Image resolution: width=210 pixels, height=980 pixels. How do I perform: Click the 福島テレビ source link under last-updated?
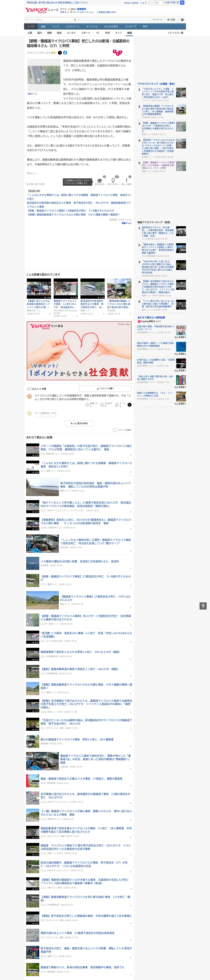coord(127,223)
